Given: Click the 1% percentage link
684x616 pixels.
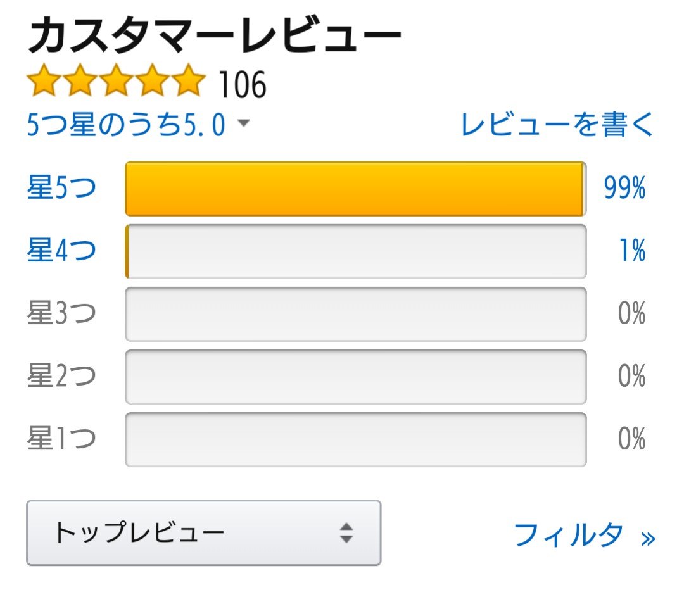Looking at the screenshot, I should [633, 250].
